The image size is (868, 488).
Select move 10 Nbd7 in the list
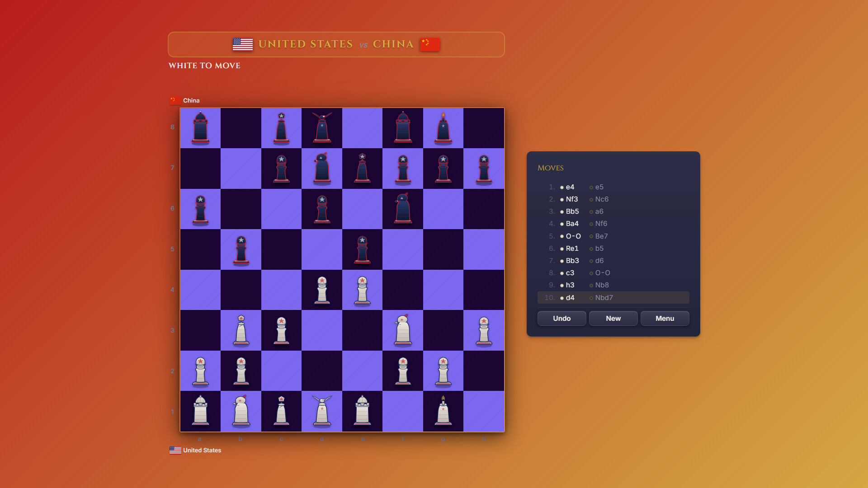[604, 298]
